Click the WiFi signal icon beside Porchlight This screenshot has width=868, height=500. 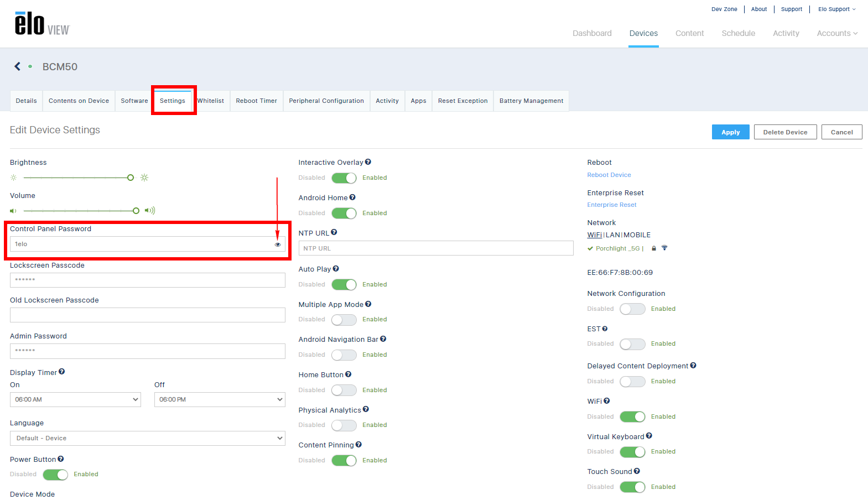pos(664,248)
